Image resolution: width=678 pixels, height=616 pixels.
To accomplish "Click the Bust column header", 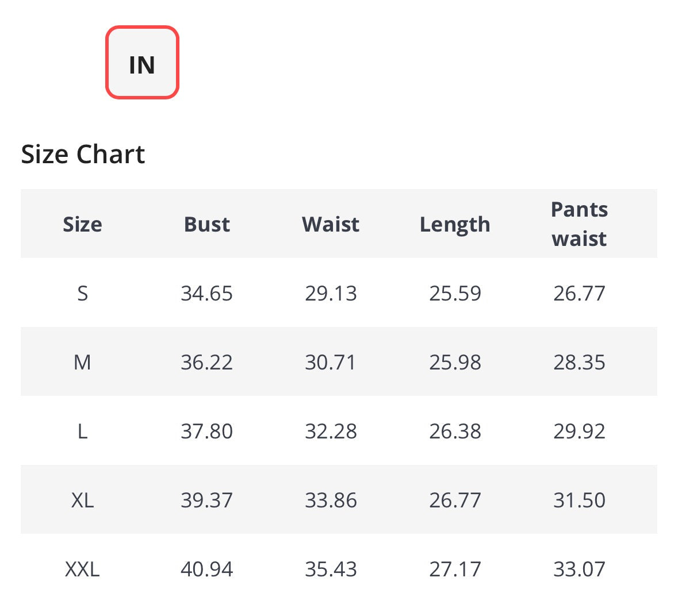I will (x=206, y=224).
